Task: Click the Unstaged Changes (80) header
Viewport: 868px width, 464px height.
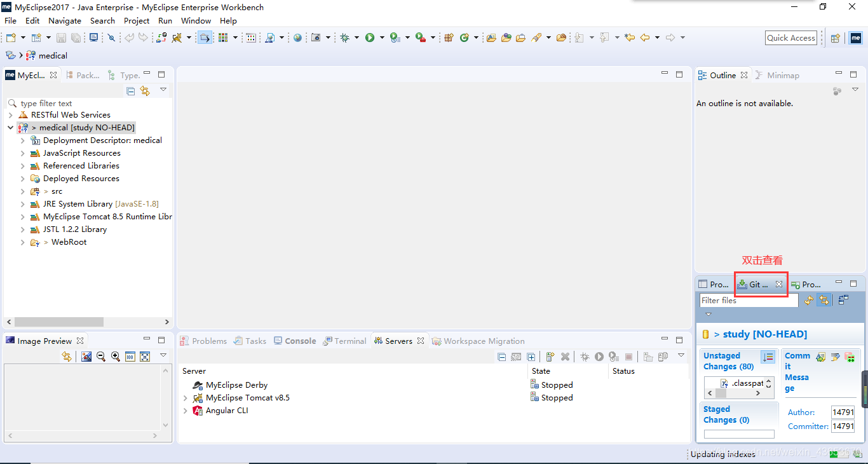Action: (729, 361)
